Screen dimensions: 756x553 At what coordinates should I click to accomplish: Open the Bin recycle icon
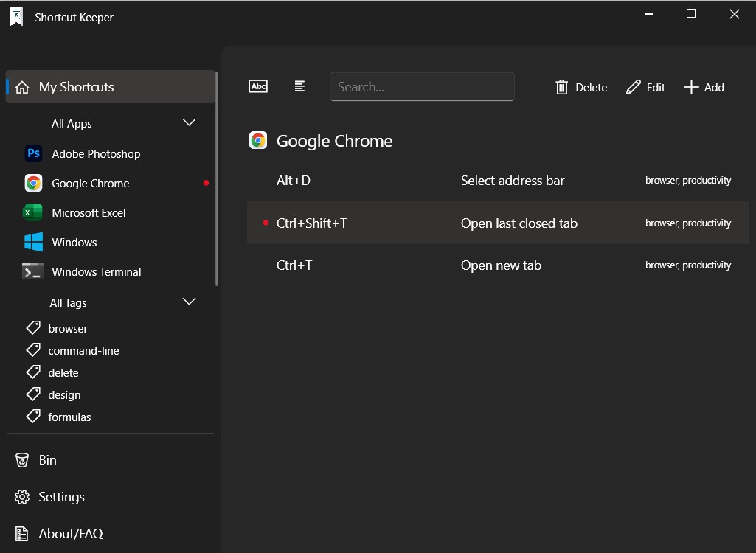[x=22, y=460]
